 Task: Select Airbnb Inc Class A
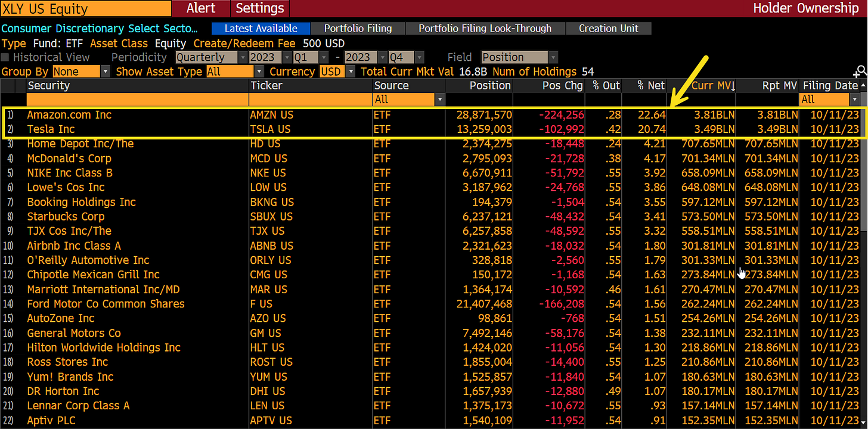coord(74,245)
